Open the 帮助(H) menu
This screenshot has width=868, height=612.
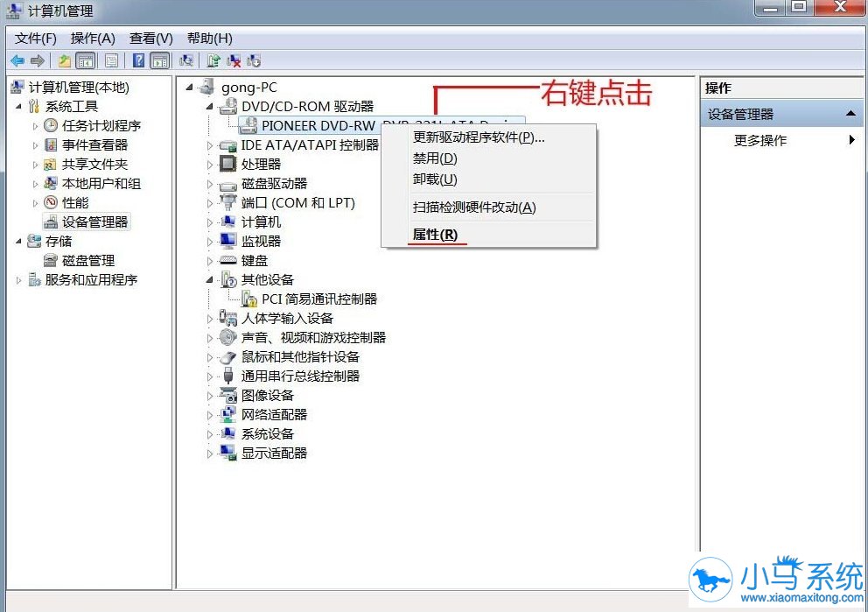click(x=209, y=39)
